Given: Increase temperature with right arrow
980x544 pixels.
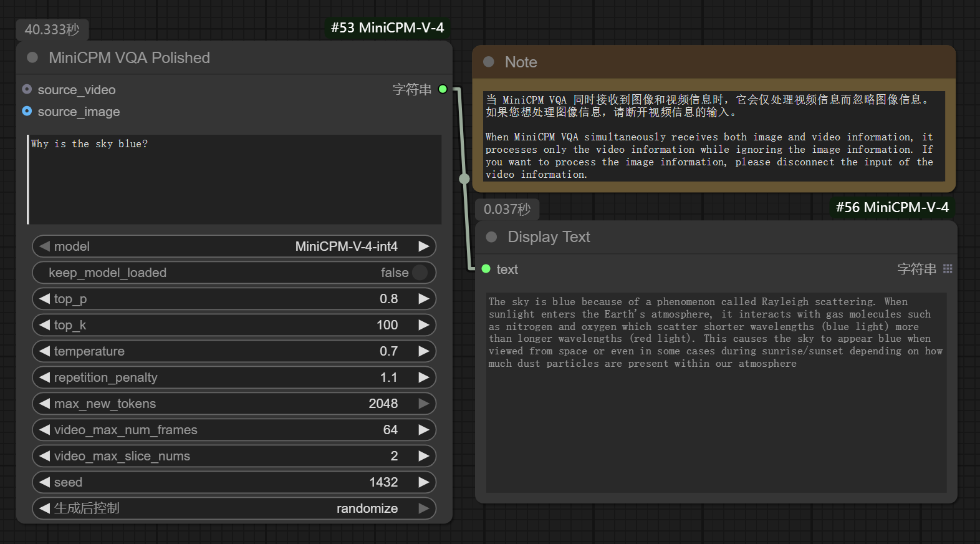Looking at the screenshot, I should 424,351.
